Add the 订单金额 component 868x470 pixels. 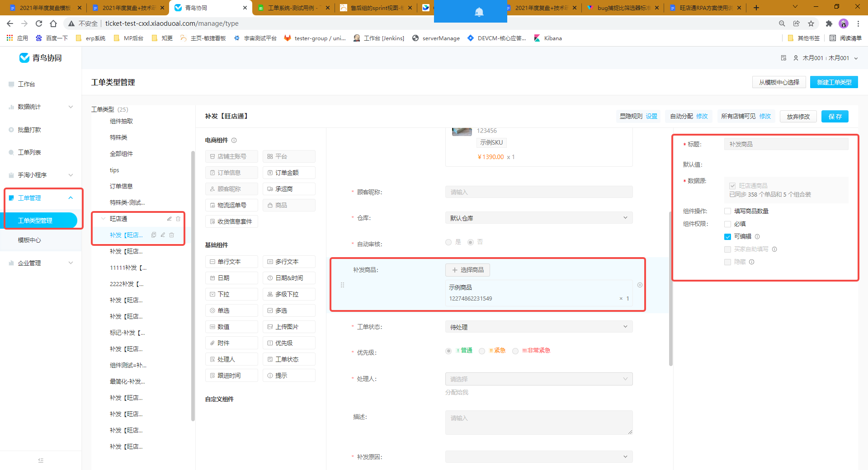[289, 173]
